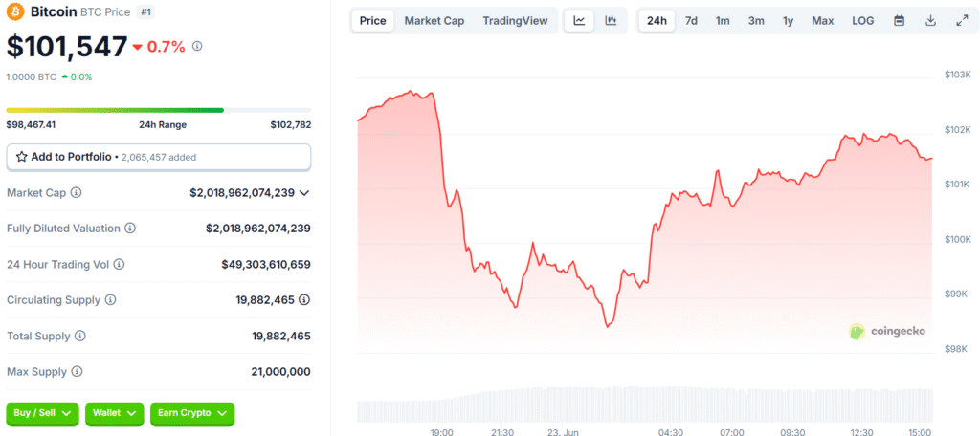Click the 19:00 time axis label
Viewport: 980px width, 436px height.
[x=442, y=432]
